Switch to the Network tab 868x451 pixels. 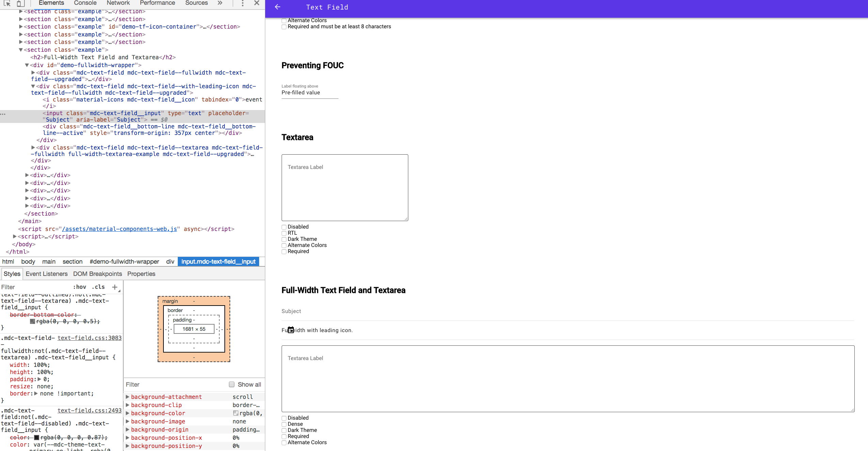click(118, 3)
